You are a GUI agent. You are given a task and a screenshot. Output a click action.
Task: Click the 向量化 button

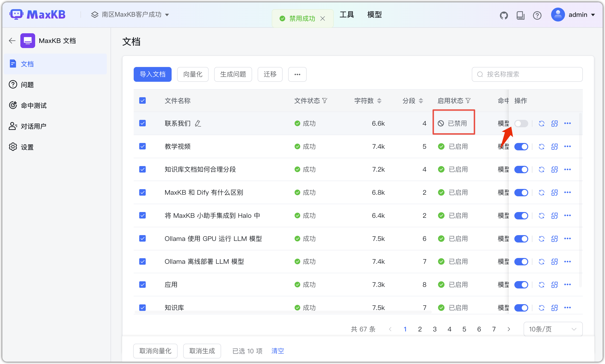(193, 74)
